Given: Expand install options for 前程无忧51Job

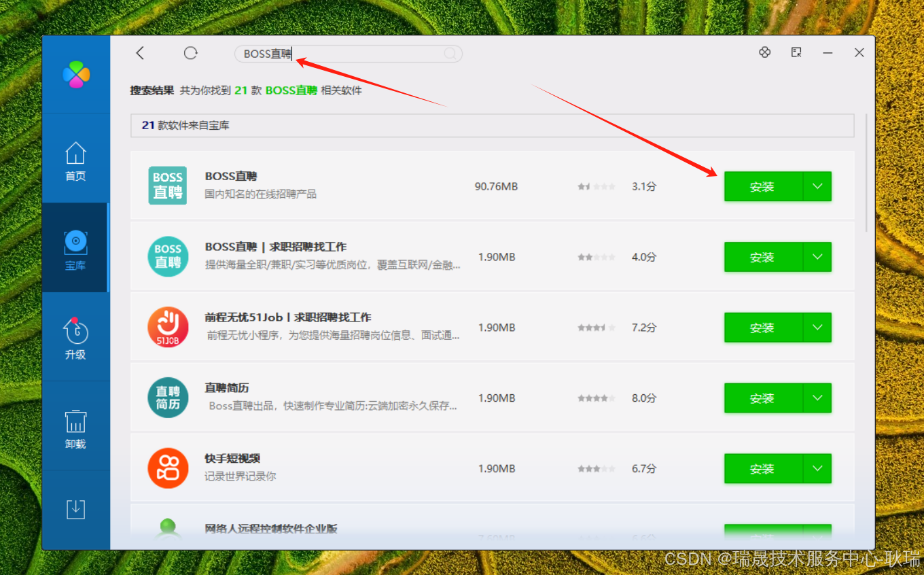Looking at the screenshot, I should (x=817, y=328).
